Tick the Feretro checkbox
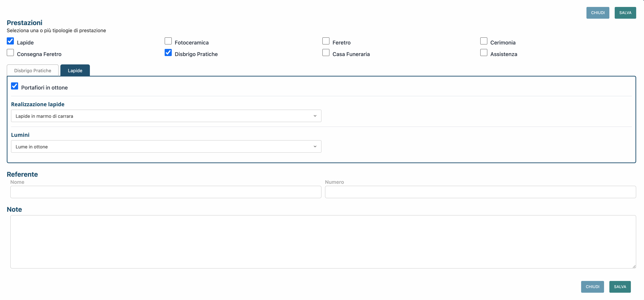The image size is (644, 300). coord(326,41)
